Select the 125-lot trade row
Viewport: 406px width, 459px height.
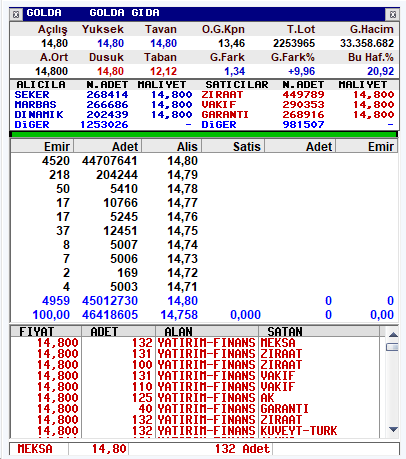(x=195, y=398)
